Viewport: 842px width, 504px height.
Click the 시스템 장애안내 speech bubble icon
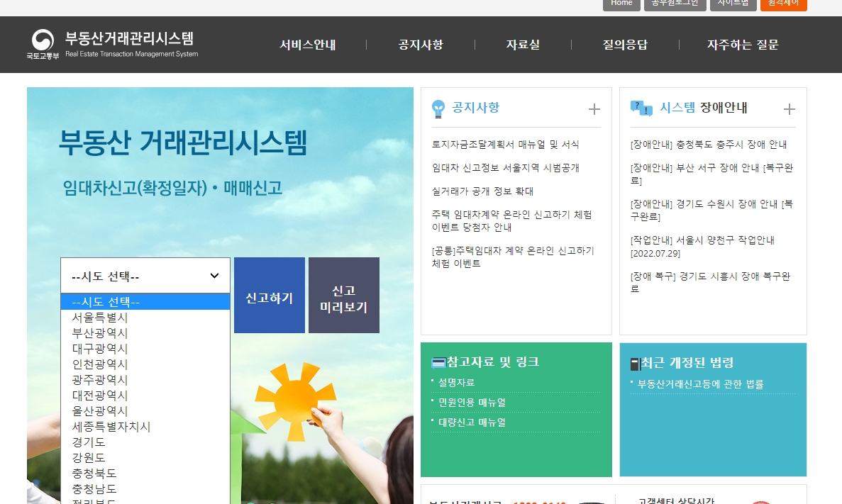point(641,108)
